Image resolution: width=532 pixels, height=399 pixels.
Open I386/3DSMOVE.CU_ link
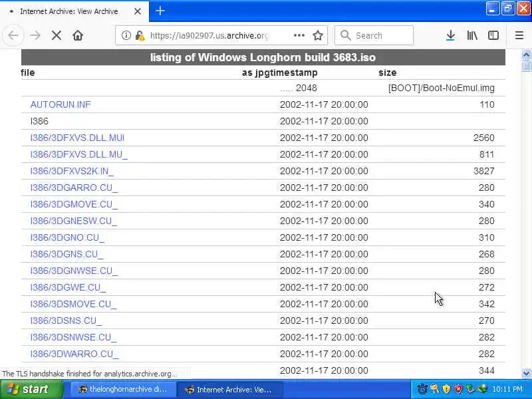[x=73, y=304]
